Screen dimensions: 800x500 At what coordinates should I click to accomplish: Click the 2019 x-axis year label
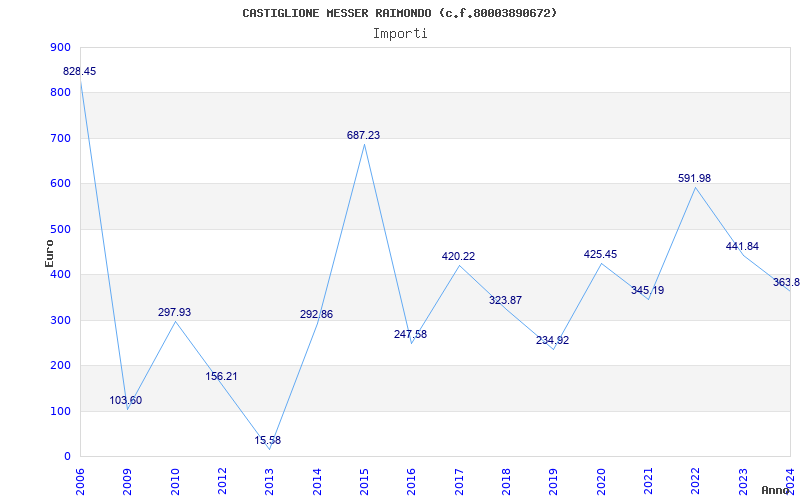pyautogui.click(x=554, y=481)
